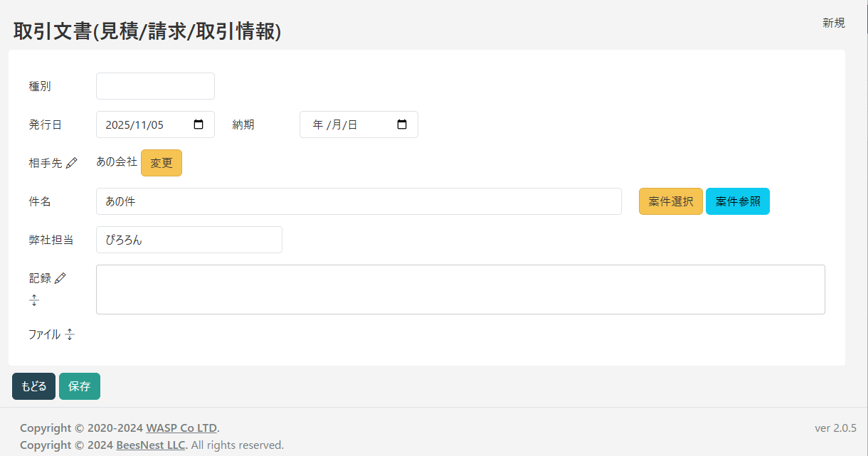Open the 発行日 calendar picker icon
The height and width of the screenshot is (456, 868).
199,124
